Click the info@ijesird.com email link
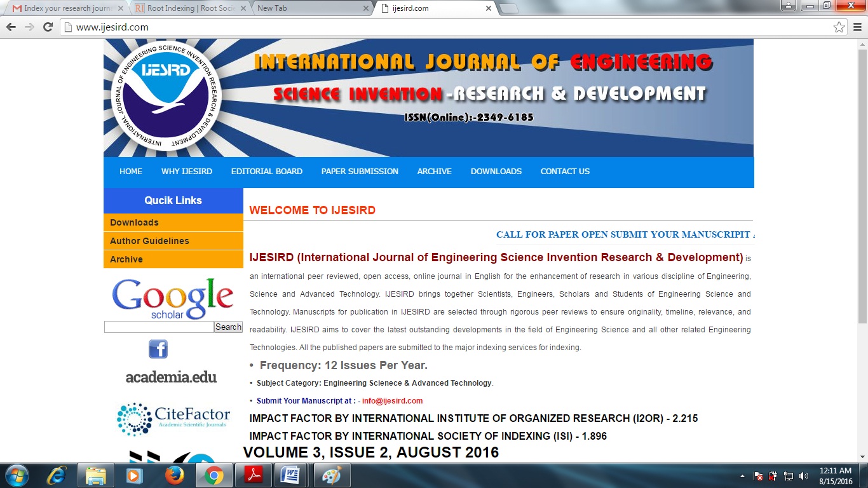 tap(392, 401)
